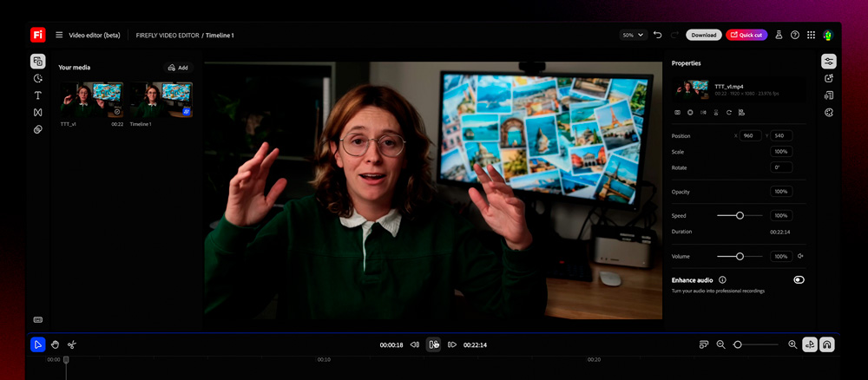Click the timeline playhead marker
This screenshot has width=868, height=380.
pyautogui.click(x=66, y=360)
